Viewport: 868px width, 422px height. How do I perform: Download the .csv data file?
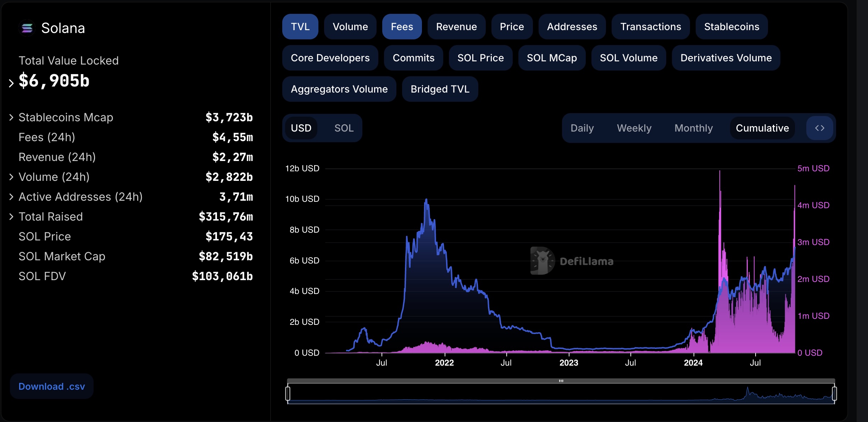point(52,386)
